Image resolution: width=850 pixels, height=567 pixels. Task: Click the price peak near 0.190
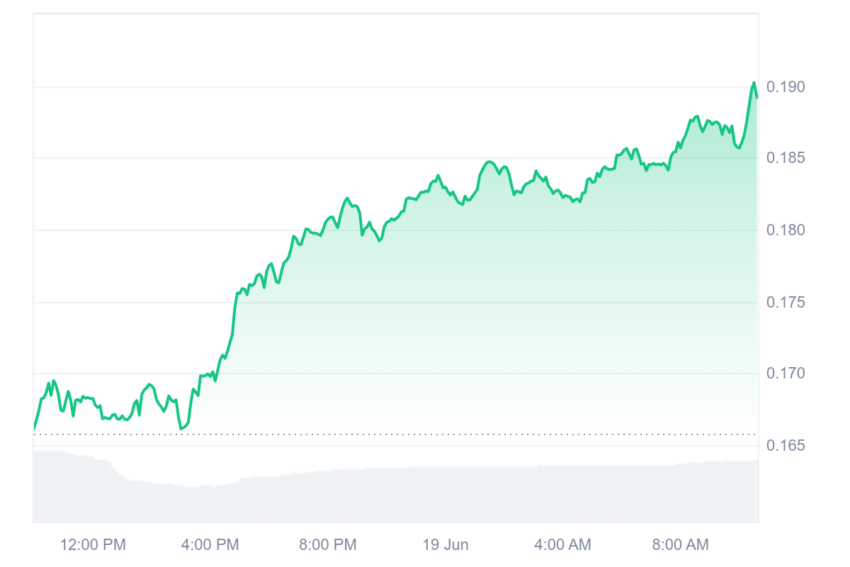(x=754, y=83)
